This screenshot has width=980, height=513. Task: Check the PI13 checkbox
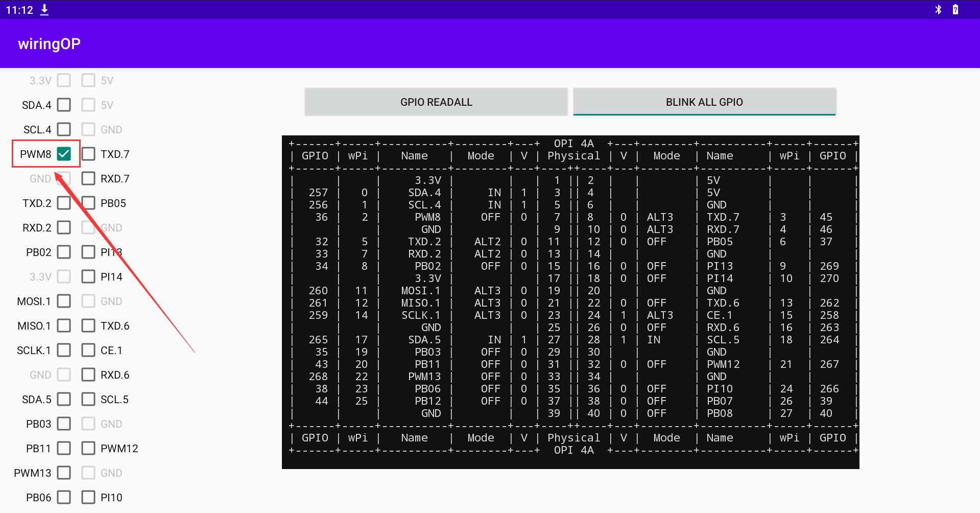[x=88, y=252]
